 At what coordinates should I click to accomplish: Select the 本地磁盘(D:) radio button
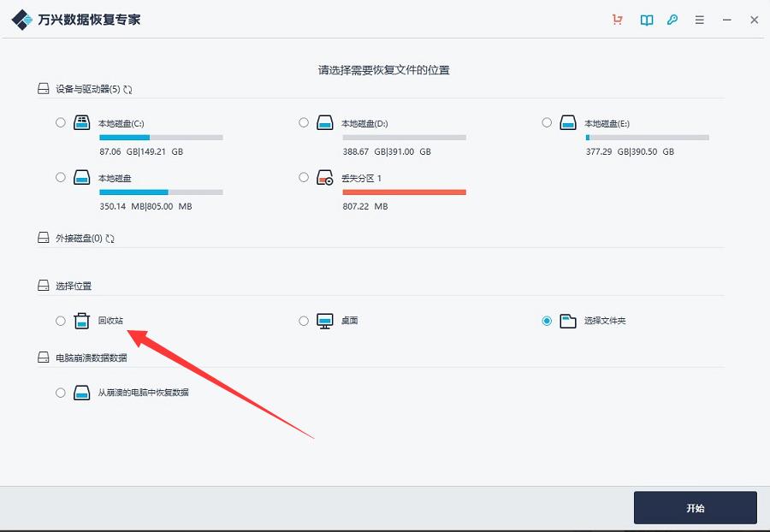pyautogui.click(x=304, y=122)
